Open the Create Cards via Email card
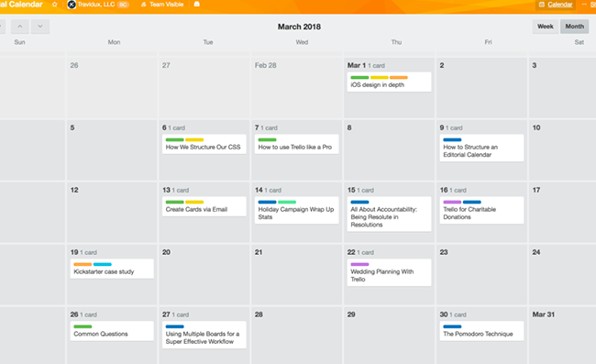Image resolution: width=596 pixels, height=364 pixels. click(204, 206)
